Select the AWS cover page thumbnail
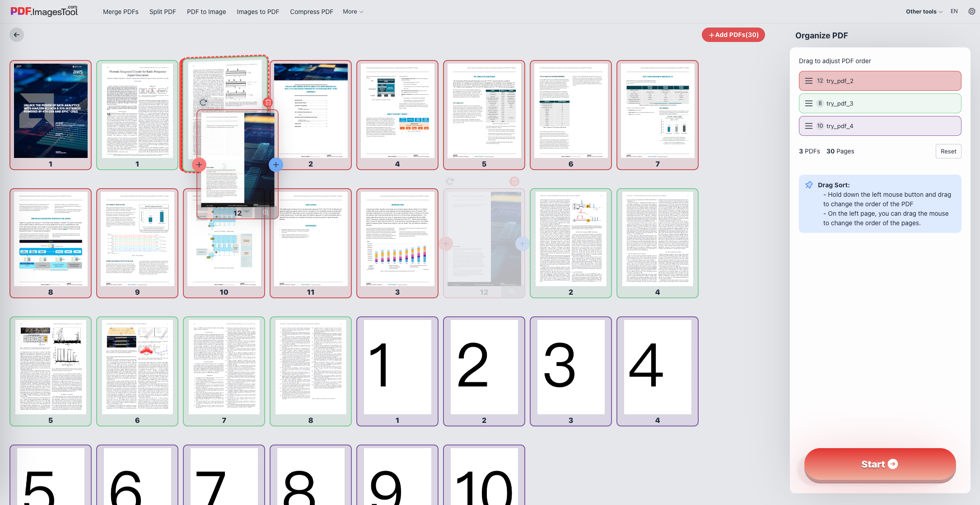 click(x=51, y=115)
